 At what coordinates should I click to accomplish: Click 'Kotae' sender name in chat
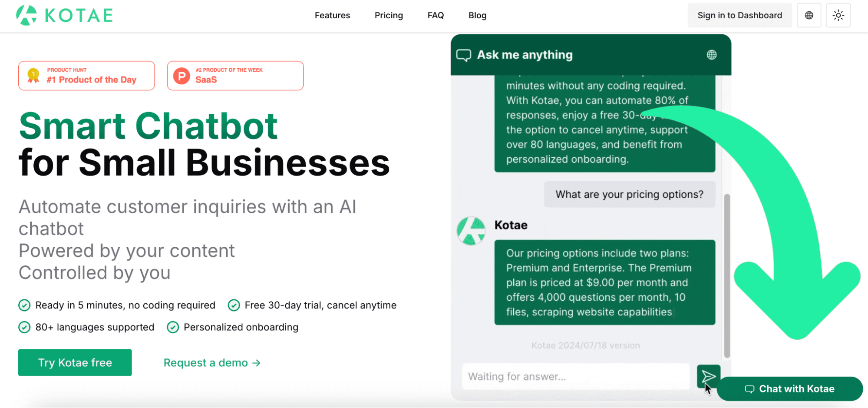point(511,225)
